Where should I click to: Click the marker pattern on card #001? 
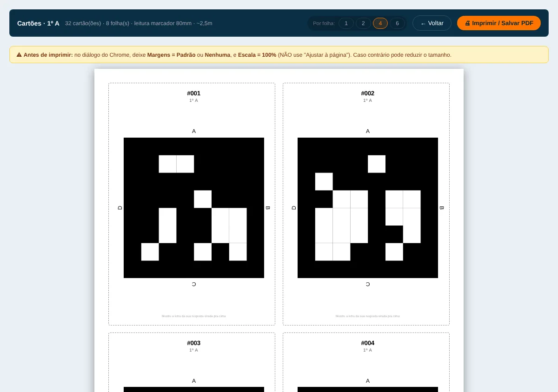[x=194, y=208]
